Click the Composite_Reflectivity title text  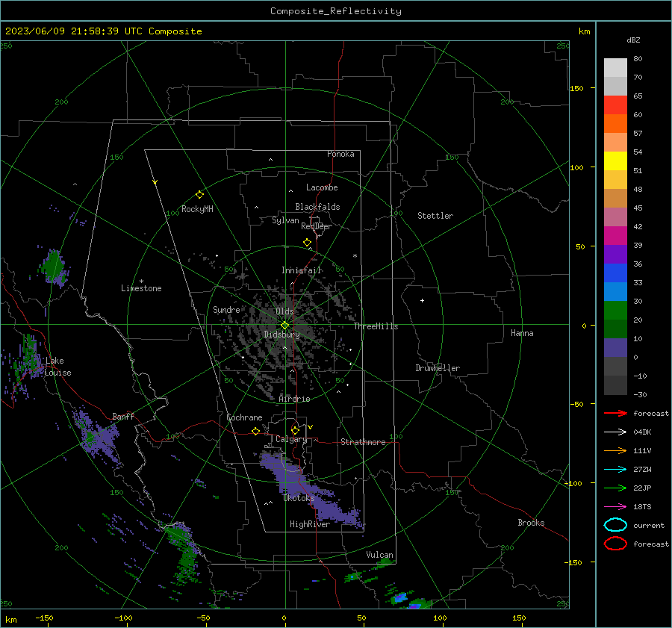335,11
